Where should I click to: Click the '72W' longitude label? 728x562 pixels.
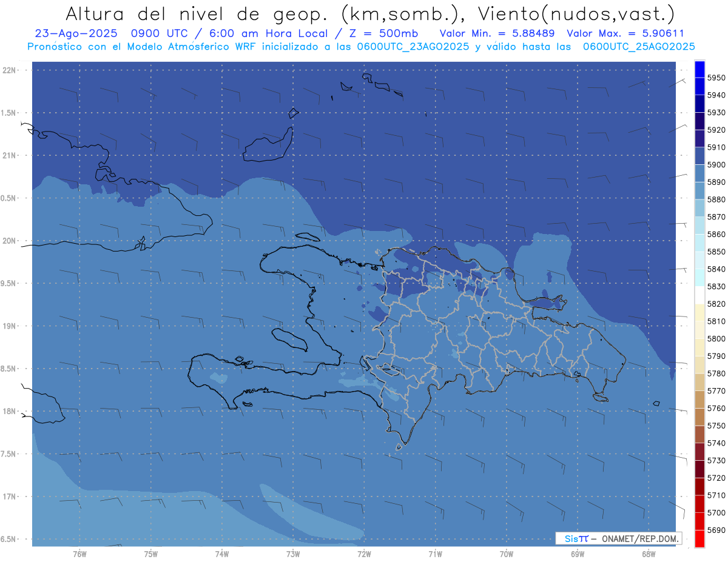point(365,554)
